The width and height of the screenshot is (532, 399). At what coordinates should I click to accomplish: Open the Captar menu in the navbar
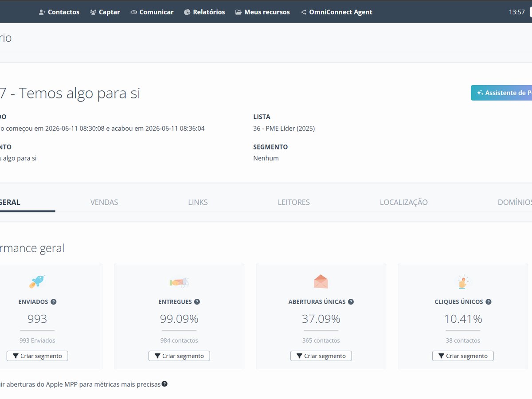[105, 12]
